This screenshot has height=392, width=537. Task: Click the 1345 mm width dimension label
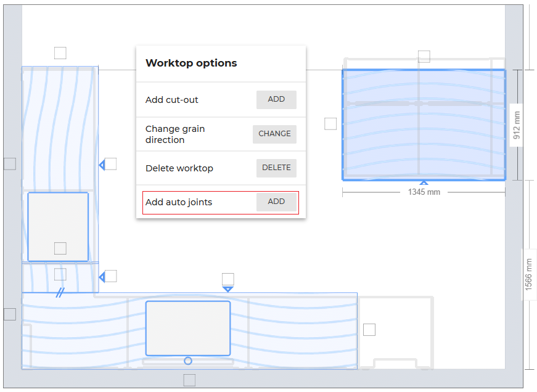click(424, 192)
